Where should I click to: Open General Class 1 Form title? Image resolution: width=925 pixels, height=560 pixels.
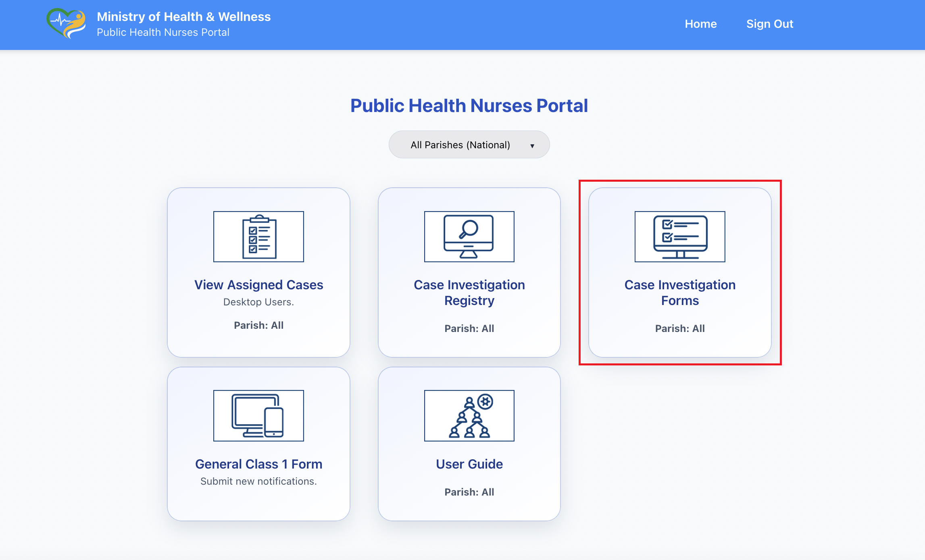258,464
